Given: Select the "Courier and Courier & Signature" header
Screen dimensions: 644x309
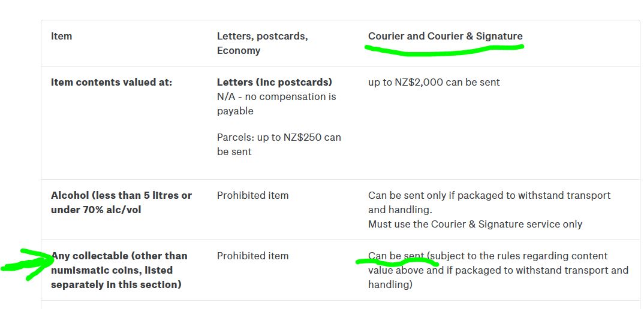Looking at the screenshot, I should click(x=445, y=36).
